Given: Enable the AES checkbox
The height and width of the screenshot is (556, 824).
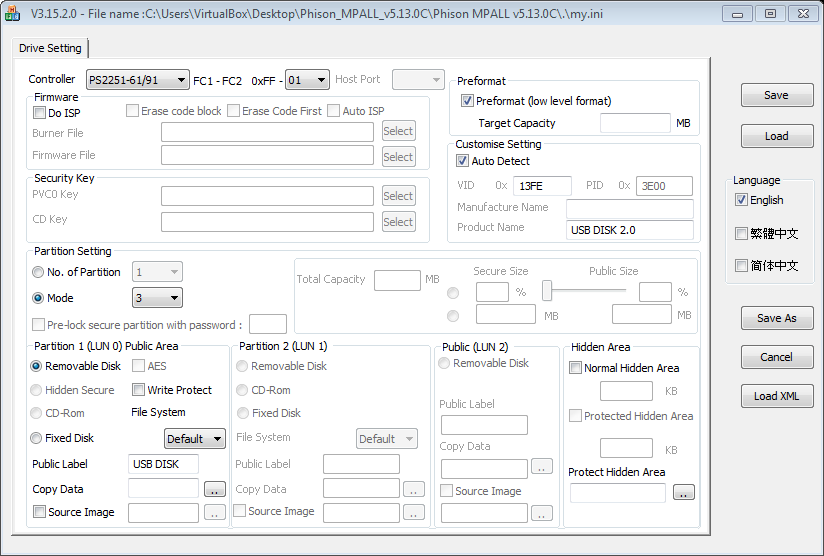Looking at the screenshot, I should 138,365.
